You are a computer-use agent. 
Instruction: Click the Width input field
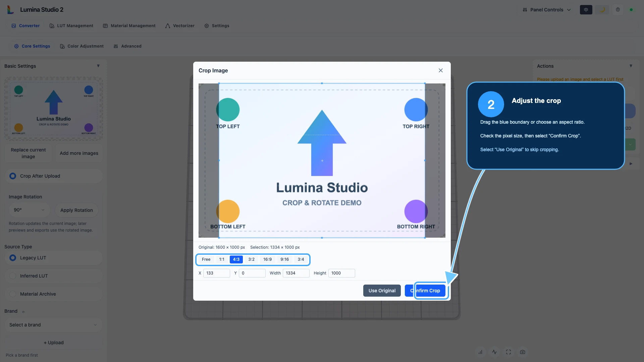[x=296, y=273]
